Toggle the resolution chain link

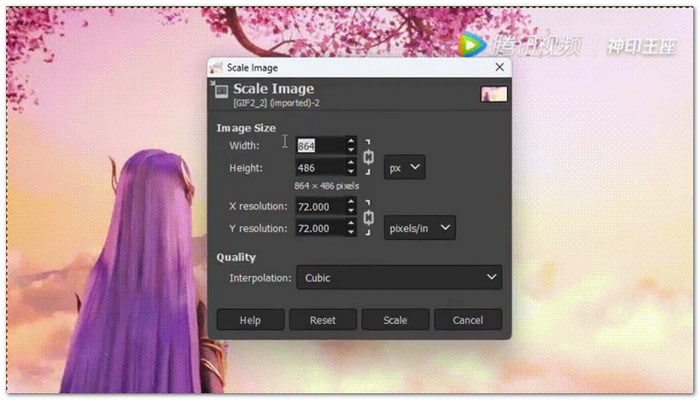coord(368,217)
